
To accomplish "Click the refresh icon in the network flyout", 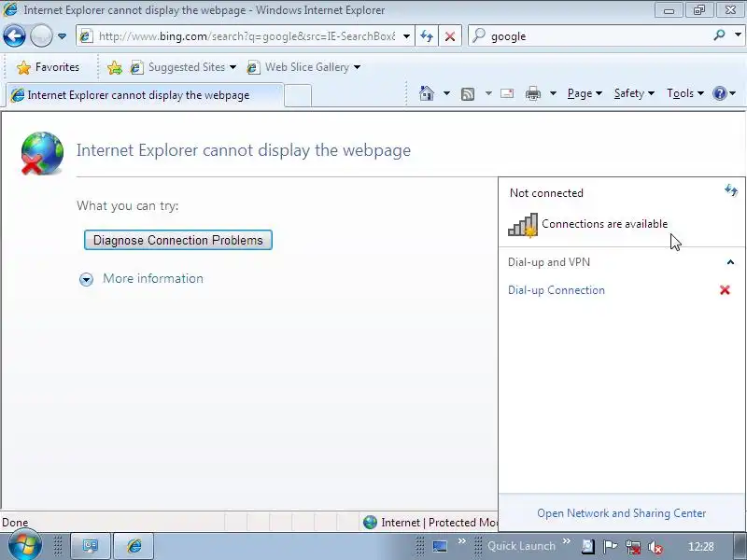I will [731, 190].
